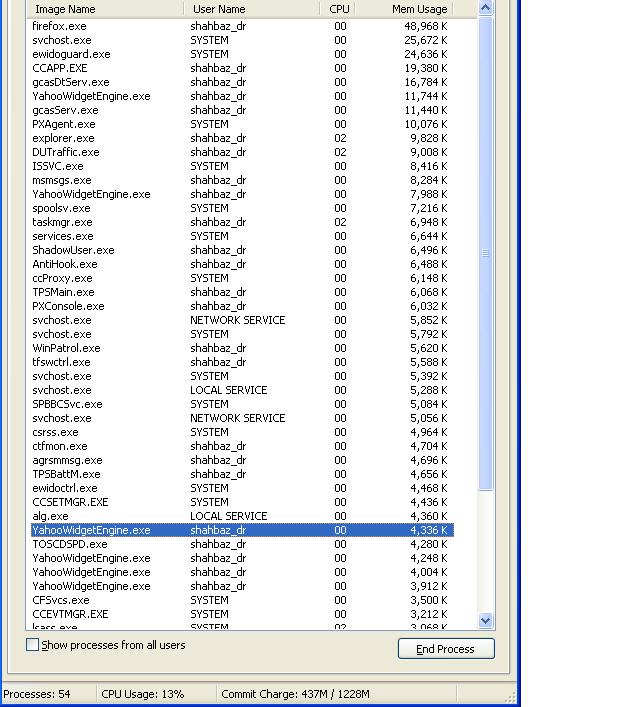Select the CCEVTMGR.EXE process
This screenshot has width=640, height=707.
click(x=242, y=614)
